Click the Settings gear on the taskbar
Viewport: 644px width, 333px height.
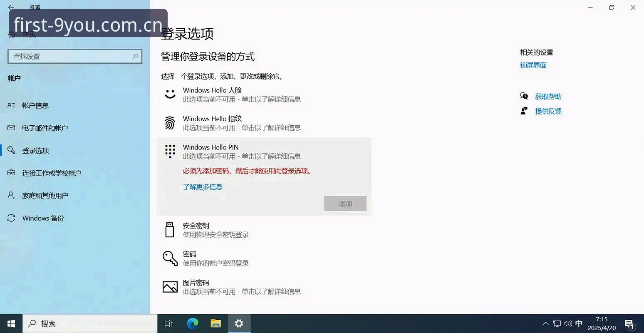coord(239,323)
